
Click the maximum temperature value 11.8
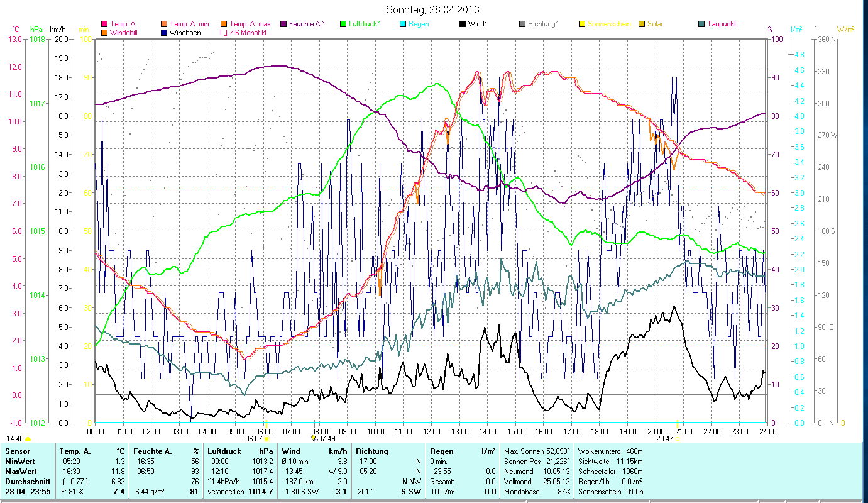[x=119, y=472]
